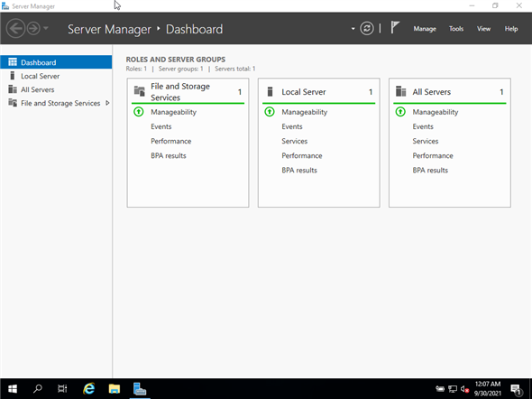Open All Servers tile title
The width and height of the screenshot is (532, 399).
[x=432, y=92]
